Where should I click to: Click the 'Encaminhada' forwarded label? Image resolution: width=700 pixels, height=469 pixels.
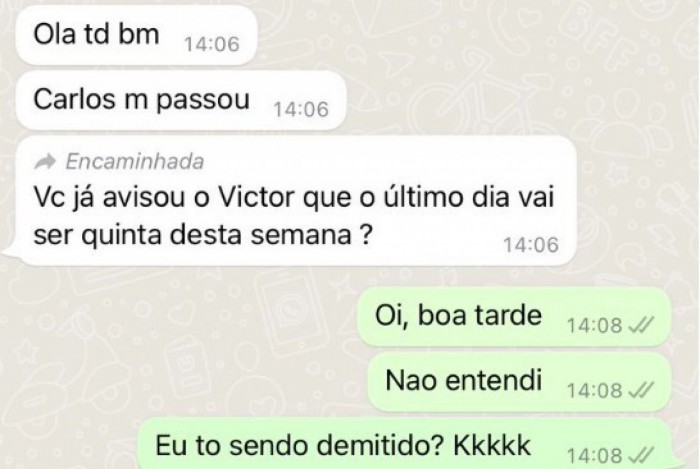click(x=135, y=162)
